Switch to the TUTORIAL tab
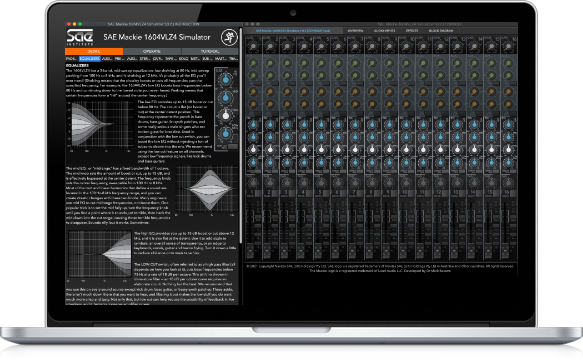The image size is (583, 361). tap(210, 51)
